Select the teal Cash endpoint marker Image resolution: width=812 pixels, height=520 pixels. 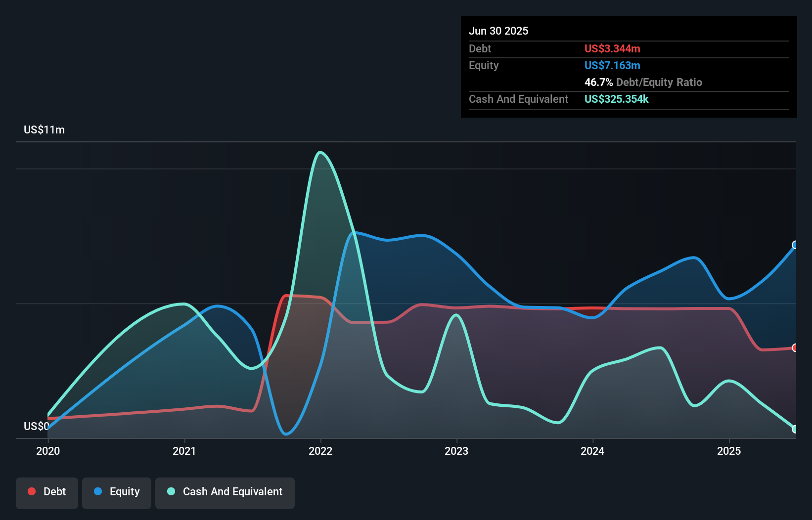(795, 429)
